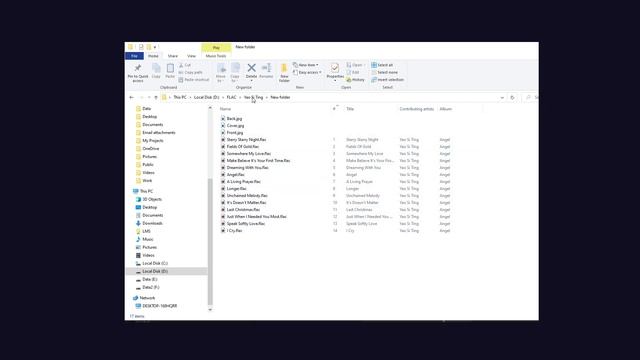
Task: Click navigation pane scrollbar up arrow
Action: (210, 108)
